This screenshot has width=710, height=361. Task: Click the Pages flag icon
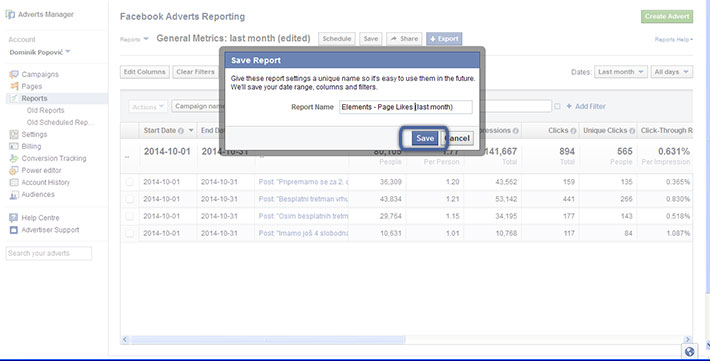14,86
